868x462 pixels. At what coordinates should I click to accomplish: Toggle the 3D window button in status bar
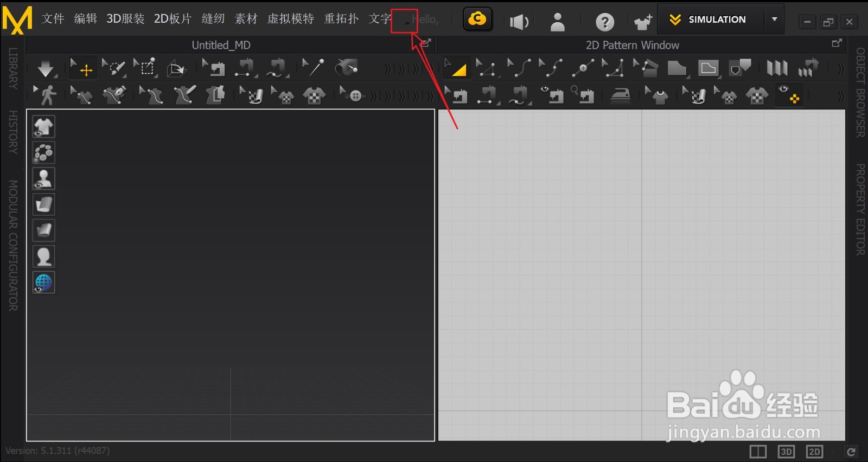tap(786, 451)
